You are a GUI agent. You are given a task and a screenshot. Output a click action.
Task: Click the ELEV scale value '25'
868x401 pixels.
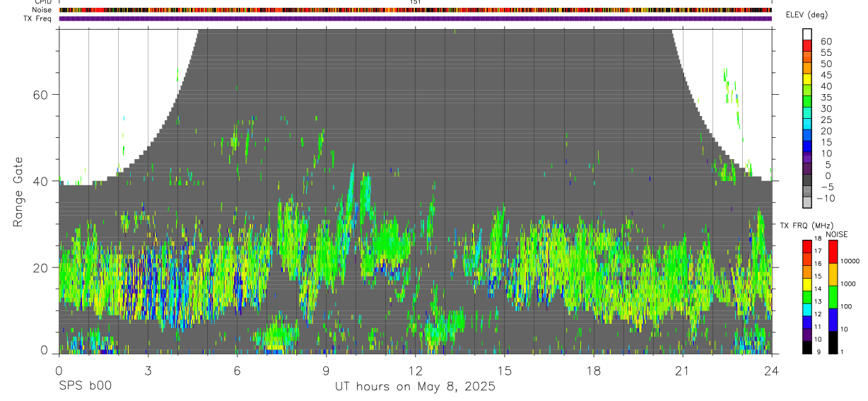(x=826, y=120)
